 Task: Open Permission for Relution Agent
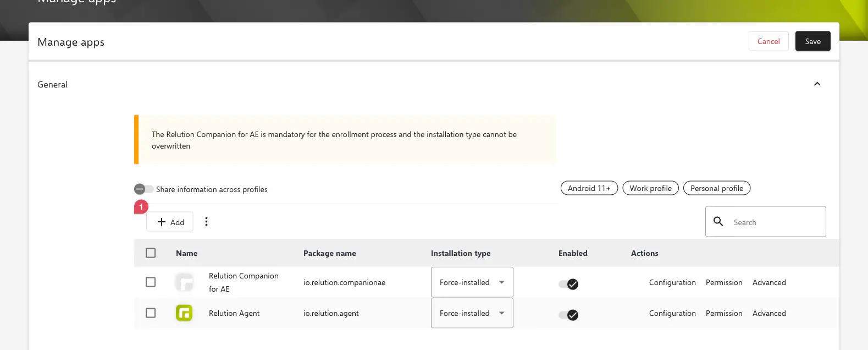pos(724,313)
